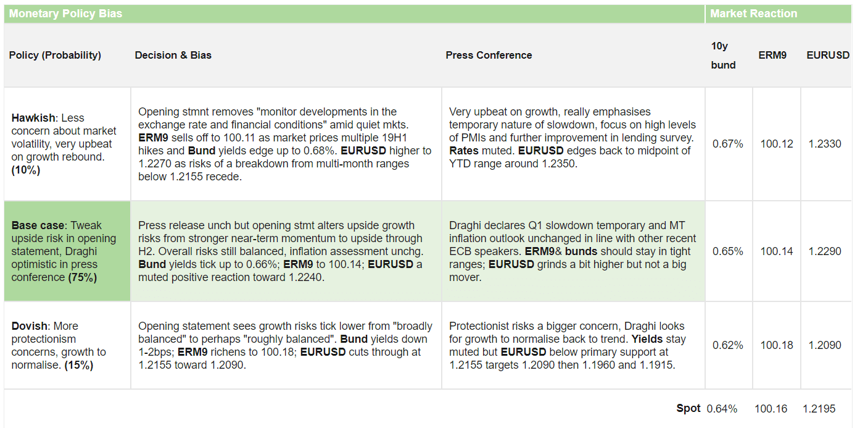The image size is (868, 428).
Task: Click the Hawkish EURUSD value 1.2330
Action: point(825,144)
